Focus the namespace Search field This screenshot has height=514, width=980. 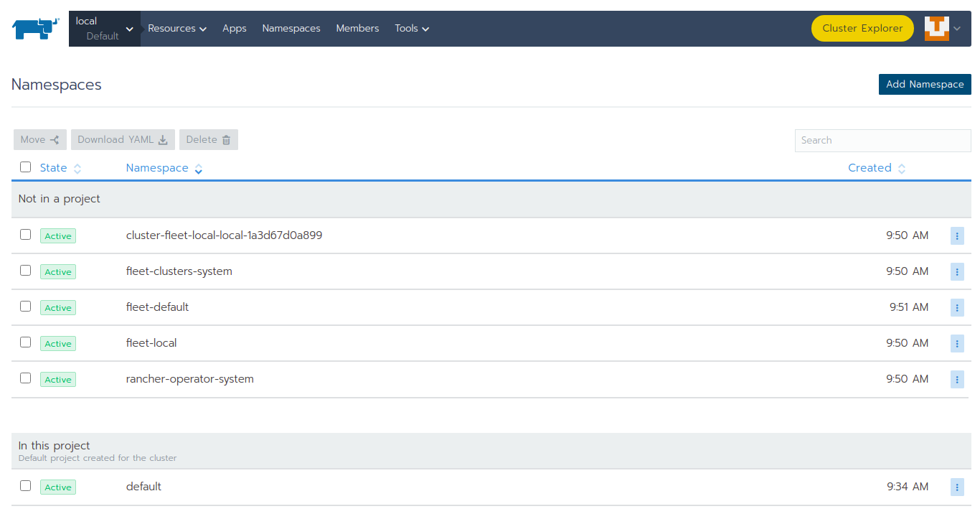[882, 141]
